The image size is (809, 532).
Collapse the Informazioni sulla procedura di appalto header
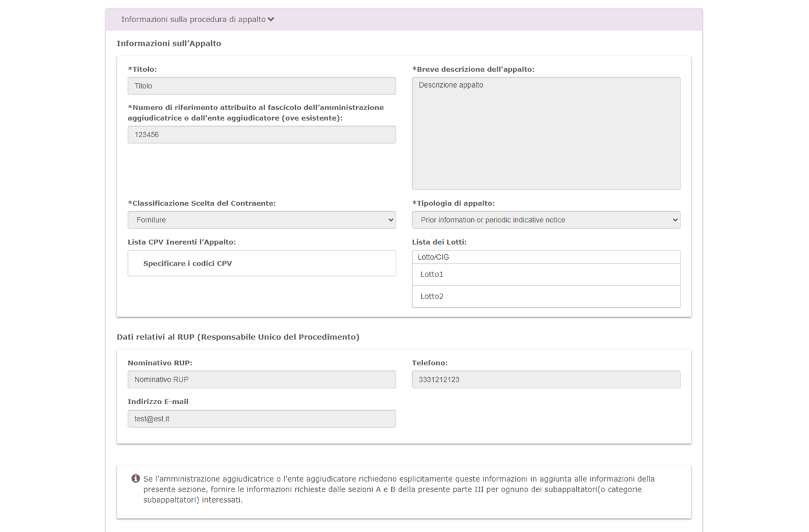(x=193, y=20)
